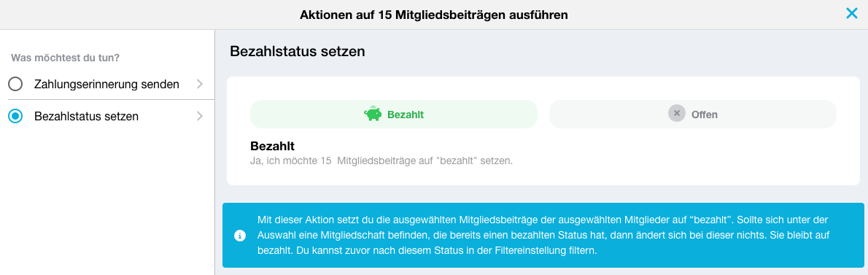Click the Bezahlstatus setzen section heading
The image size is (868, 275).
[x=298, y=52]
